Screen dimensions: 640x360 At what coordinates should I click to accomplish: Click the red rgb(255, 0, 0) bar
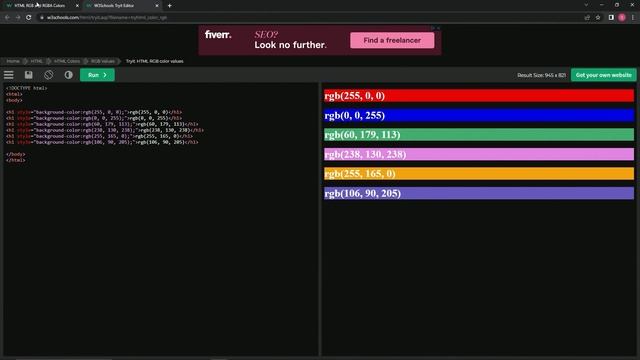[x=479, y=96]
